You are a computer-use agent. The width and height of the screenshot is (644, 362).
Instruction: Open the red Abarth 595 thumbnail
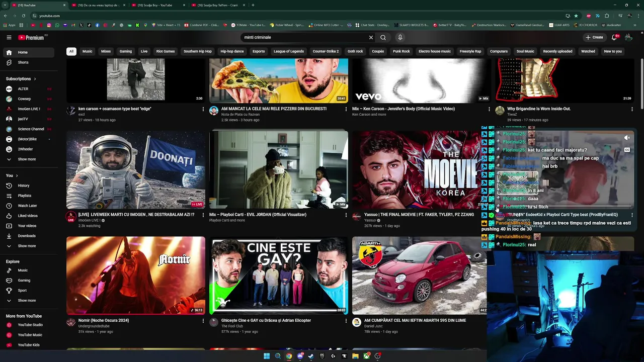[419, 276]
